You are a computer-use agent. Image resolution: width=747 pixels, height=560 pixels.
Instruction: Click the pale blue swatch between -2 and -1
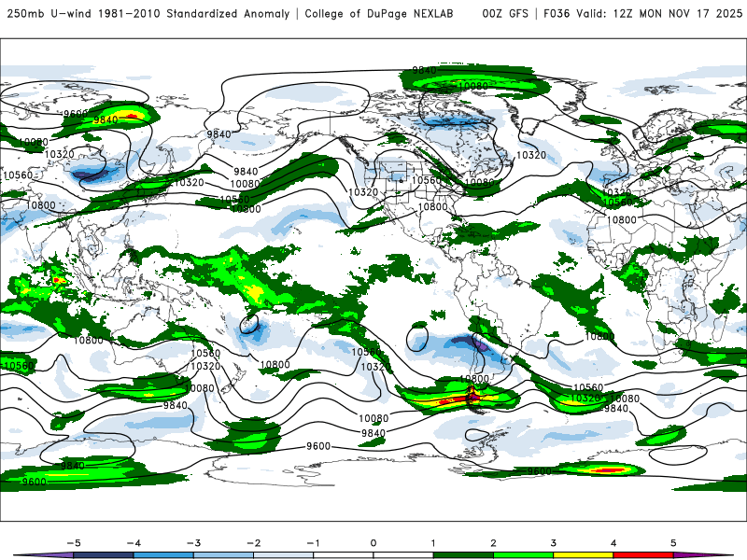tap(284, 555)
